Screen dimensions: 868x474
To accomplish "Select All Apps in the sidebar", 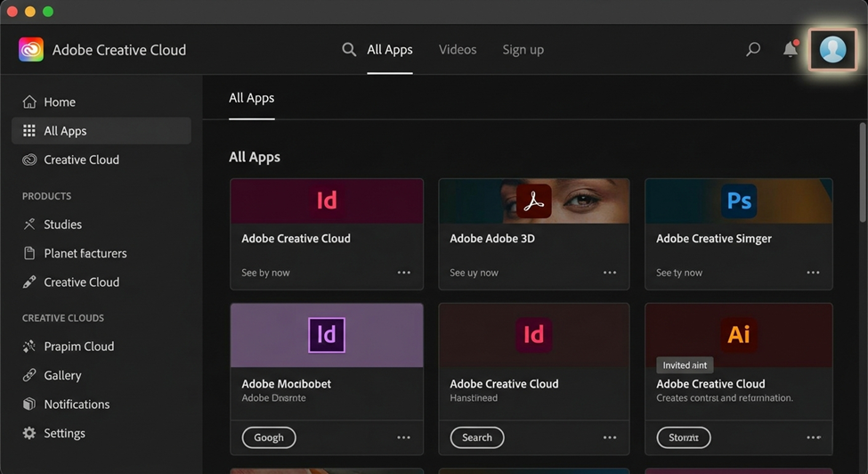I will click(101, 131).
